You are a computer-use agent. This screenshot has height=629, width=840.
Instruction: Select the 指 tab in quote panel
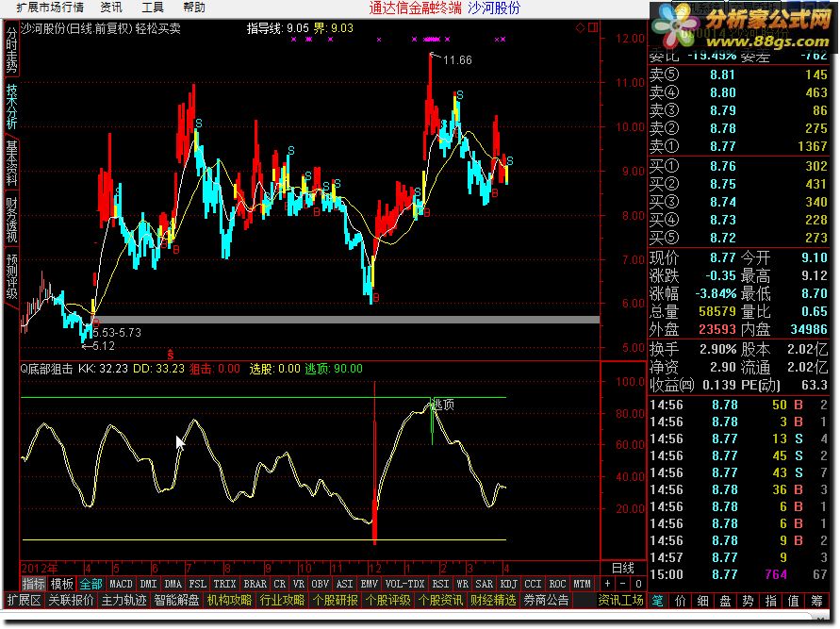770,601
